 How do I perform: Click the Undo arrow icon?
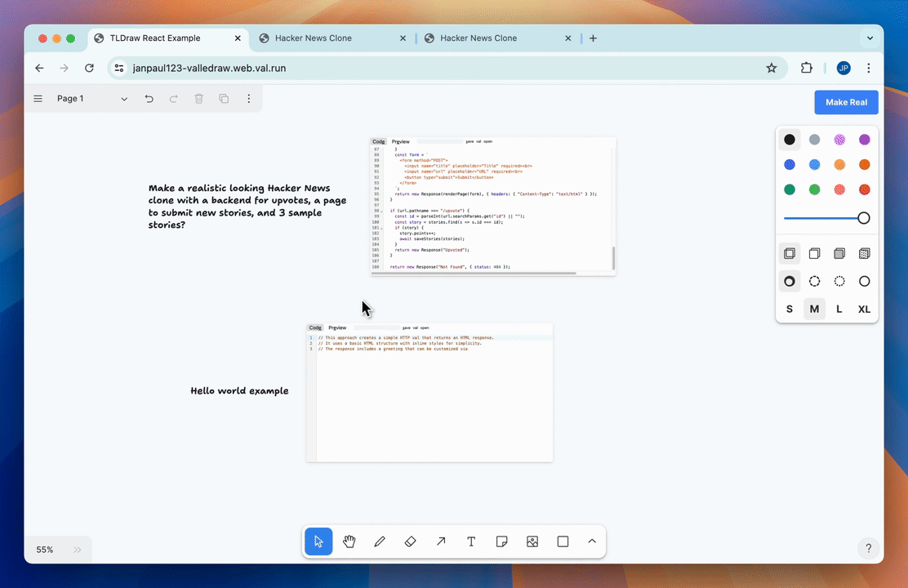click(149, 99)
